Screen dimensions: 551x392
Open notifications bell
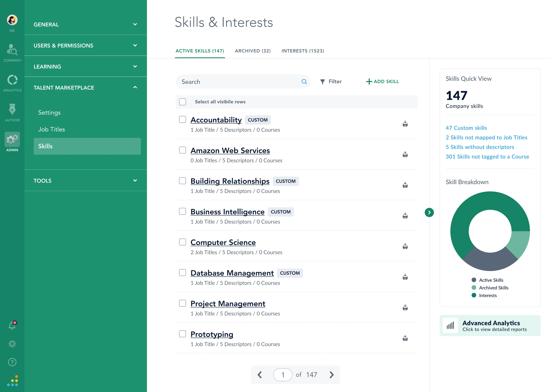pos(12,325)
